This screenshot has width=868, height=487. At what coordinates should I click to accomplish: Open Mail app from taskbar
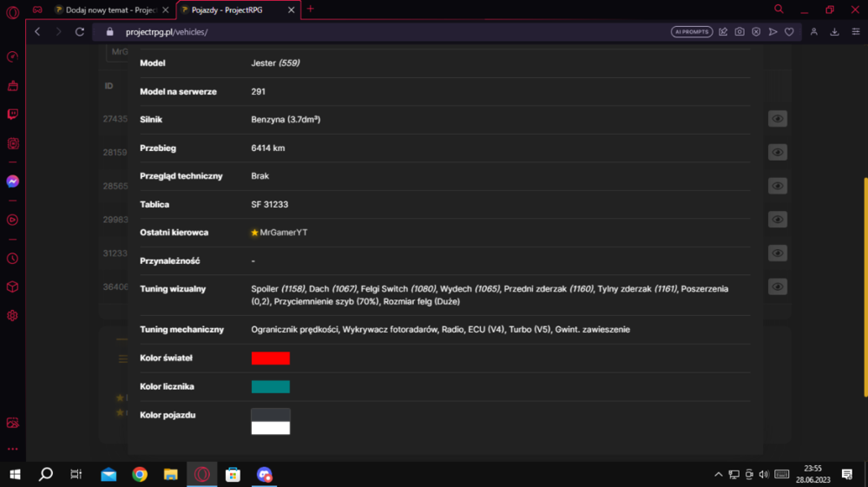tap(108, 474)
